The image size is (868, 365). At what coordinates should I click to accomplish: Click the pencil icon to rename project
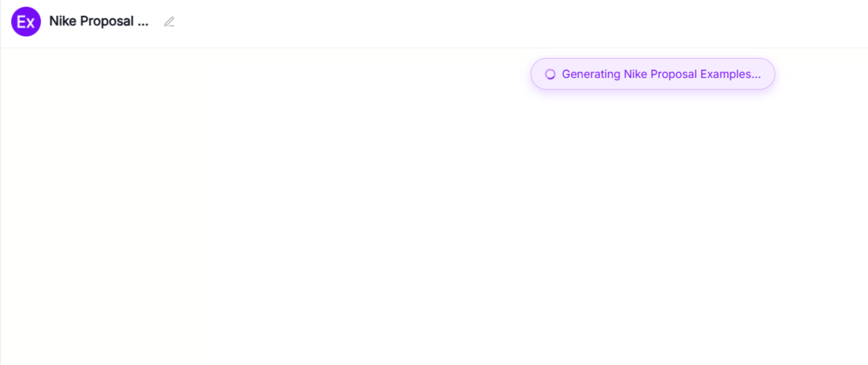click(169, 21)
